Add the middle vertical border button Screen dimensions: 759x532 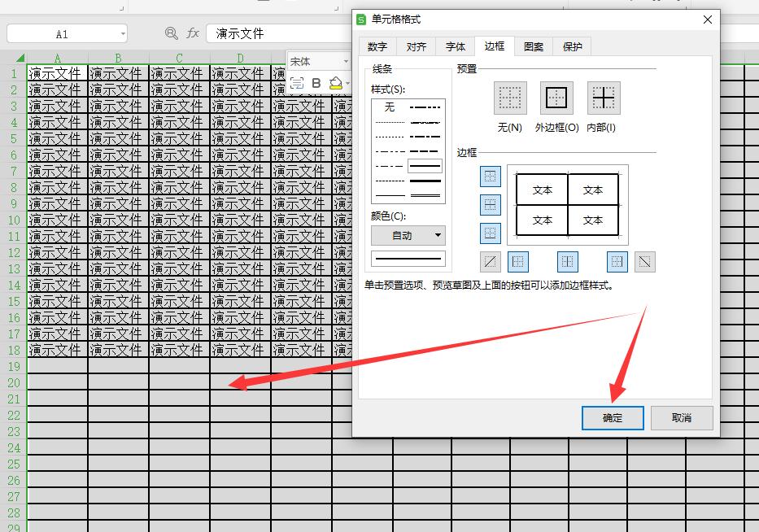coord(567,261)
